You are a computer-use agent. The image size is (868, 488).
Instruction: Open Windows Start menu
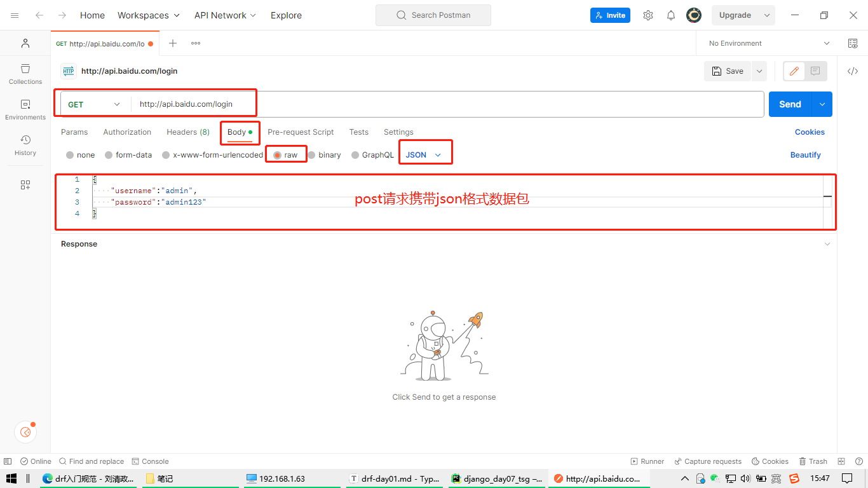click(11, 478)
